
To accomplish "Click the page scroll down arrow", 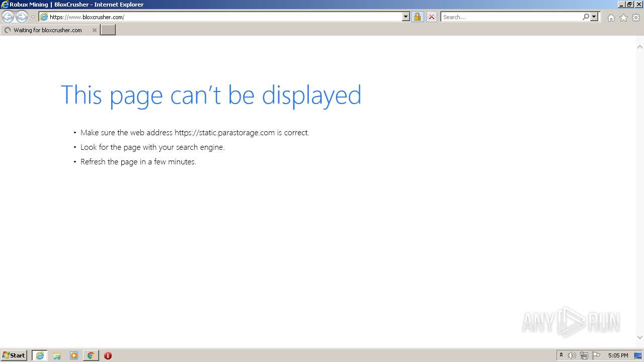I will (x=640, y=337).
